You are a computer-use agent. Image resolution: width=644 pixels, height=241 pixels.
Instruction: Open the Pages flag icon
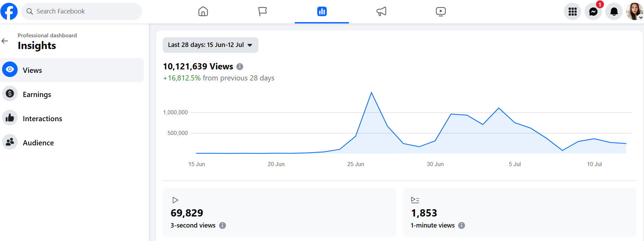pos(263,11)
